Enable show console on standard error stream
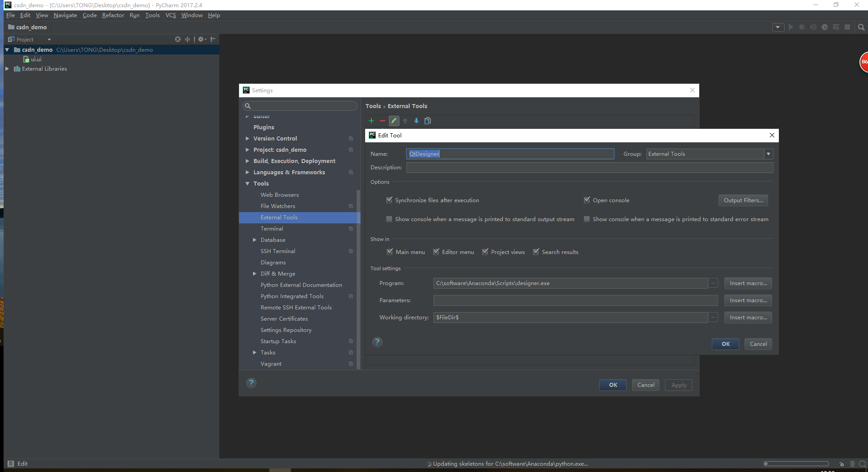The width and height of the screenshot is (868, 472). coord(587,219)
